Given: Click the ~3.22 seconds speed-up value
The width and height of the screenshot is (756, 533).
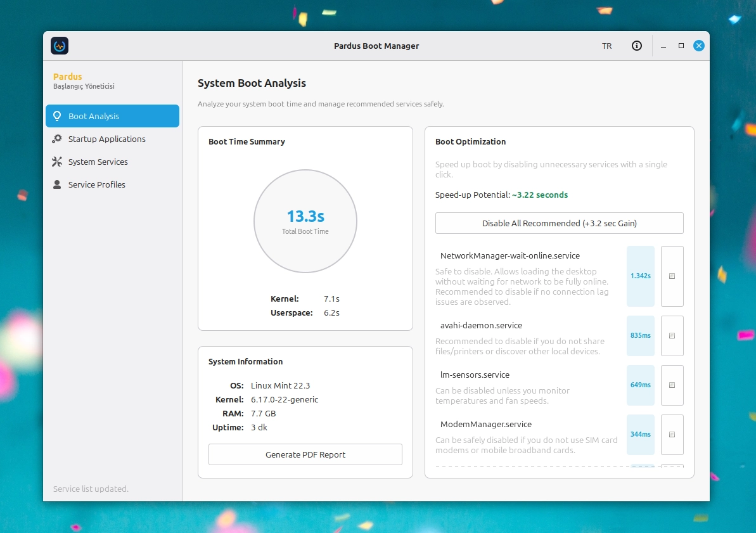Looking at the screenshot, I should pyautogui.click(x=540, y=195).
